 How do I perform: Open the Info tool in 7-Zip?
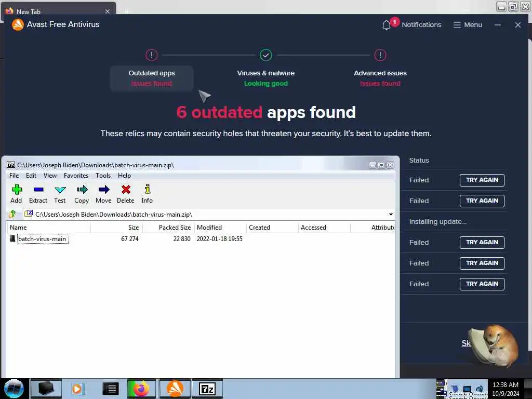147,189
